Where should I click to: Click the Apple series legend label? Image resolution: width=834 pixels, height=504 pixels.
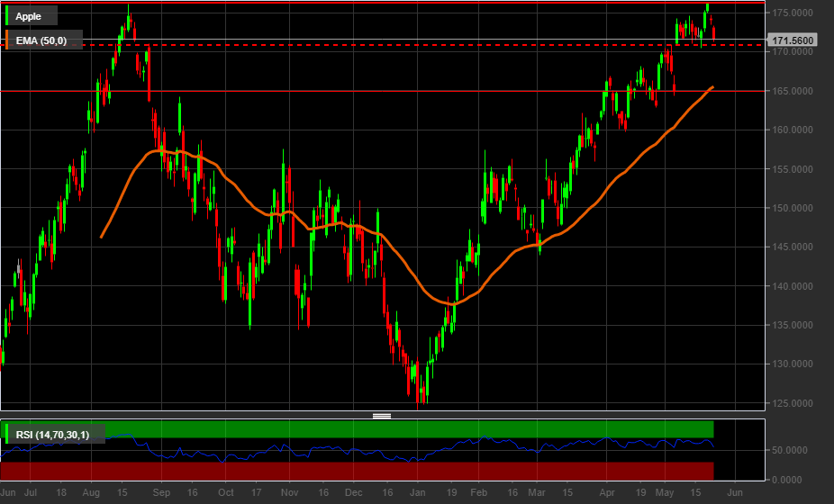tap(29, 16)
